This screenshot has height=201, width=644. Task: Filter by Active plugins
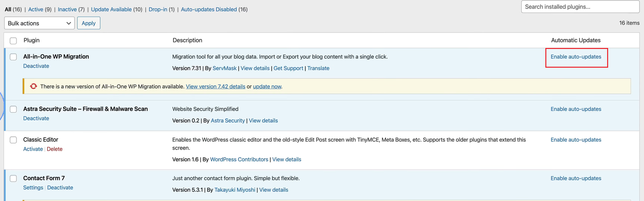point(35,9)
